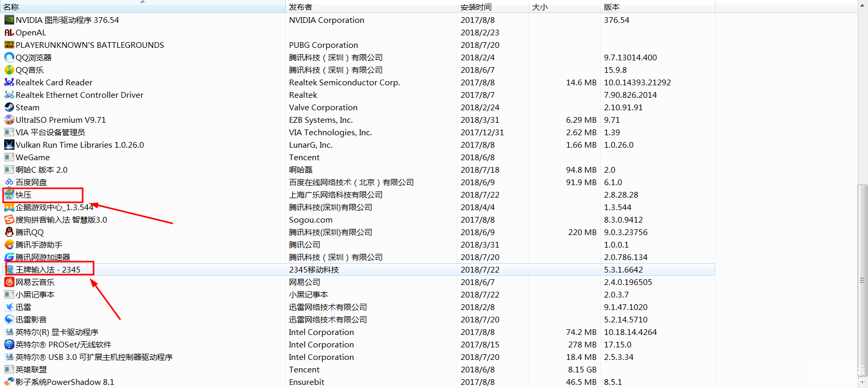Click the QQ浏览器 browser icon
The width and height of the screenshot is (868, 388).
(9, 57)
